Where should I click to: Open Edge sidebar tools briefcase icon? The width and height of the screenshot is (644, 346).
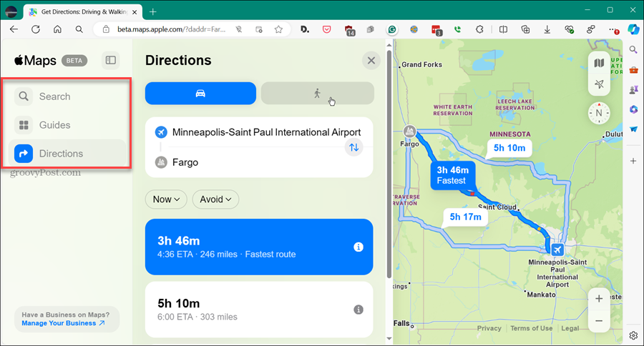tap(633, 70)
